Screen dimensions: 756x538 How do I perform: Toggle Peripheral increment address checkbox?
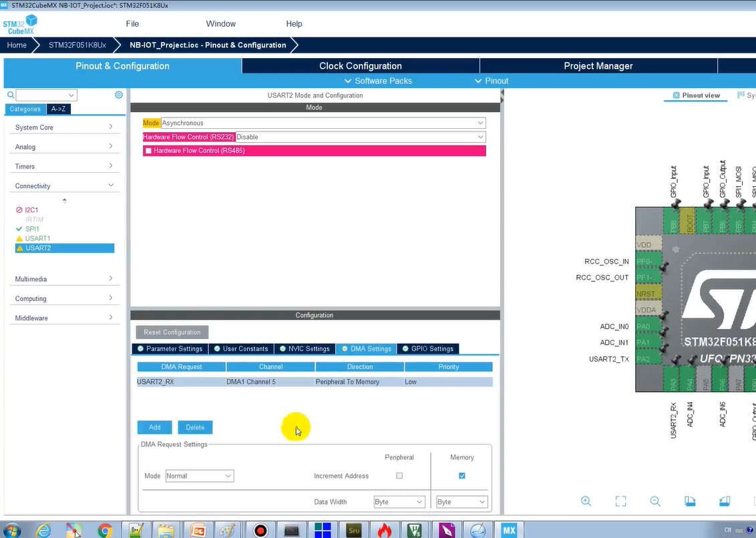pyautogui.click(x=399, y=476)
